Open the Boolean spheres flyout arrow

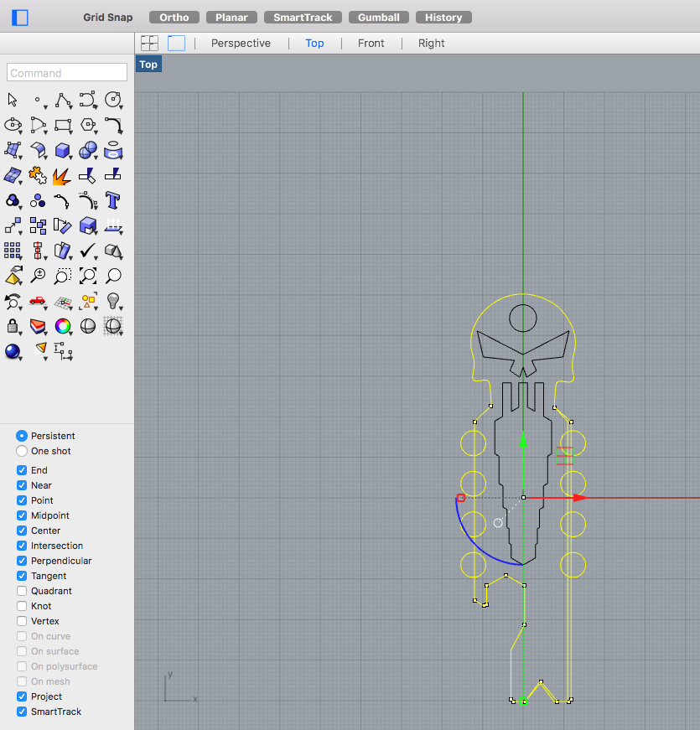click(x=96, y=158)
